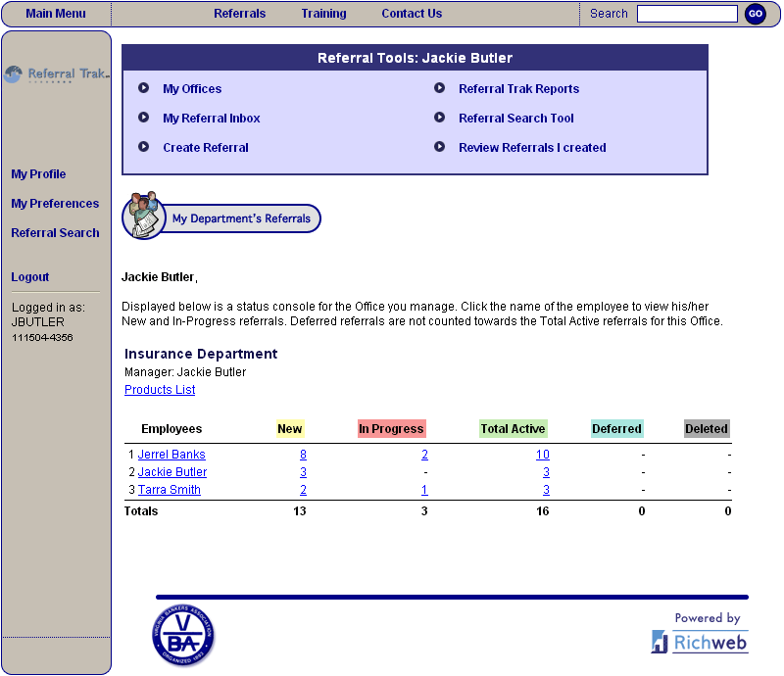Open Jerrel Banks employee link
The height and width of the screenshot is (676, 784).
[171, 455]
